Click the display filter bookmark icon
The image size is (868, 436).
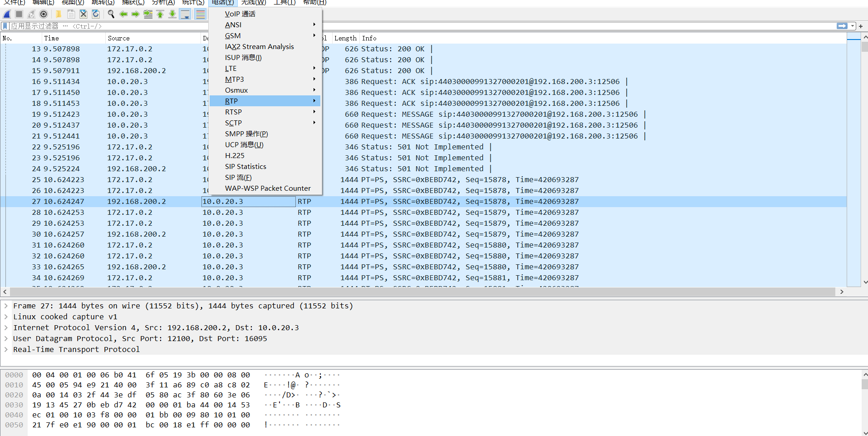coord(5,26)
